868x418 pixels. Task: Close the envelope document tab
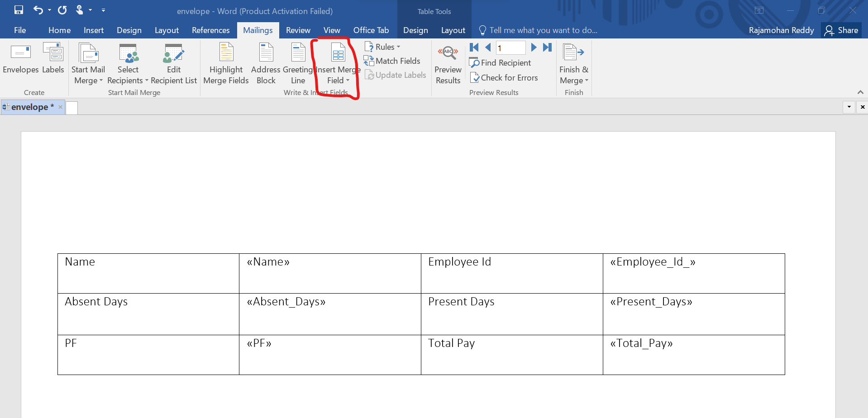pos(60,107)
